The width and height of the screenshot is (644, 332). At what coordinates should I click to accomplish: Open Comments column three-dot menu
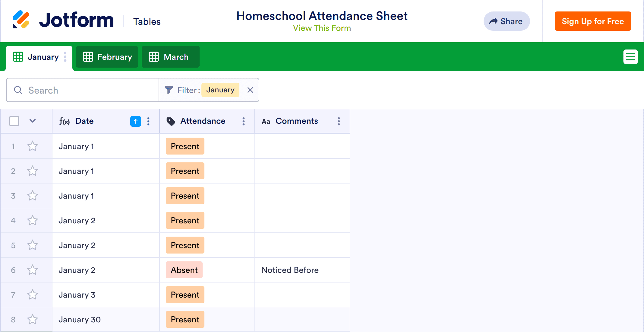coord(339,121)
